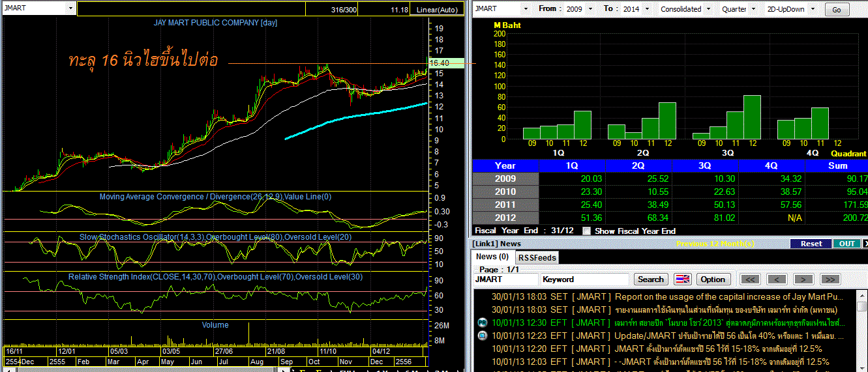Image resolution: width=868 pixels, height=372 pixels.
Task: Go to next news page (>)
Action: 804,279
